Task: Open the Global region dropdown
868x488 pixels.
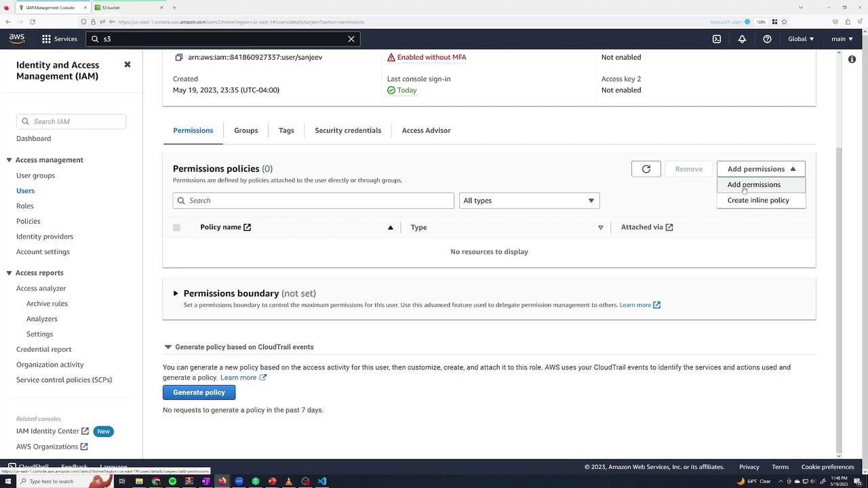Action: pyautogui.click(x=801, y=39)
